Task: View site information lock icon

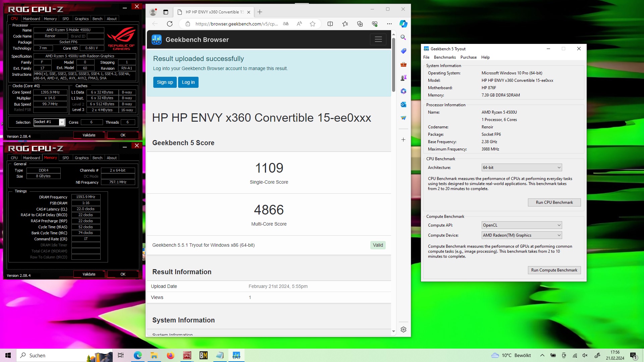Action: (x=188, y=24)
